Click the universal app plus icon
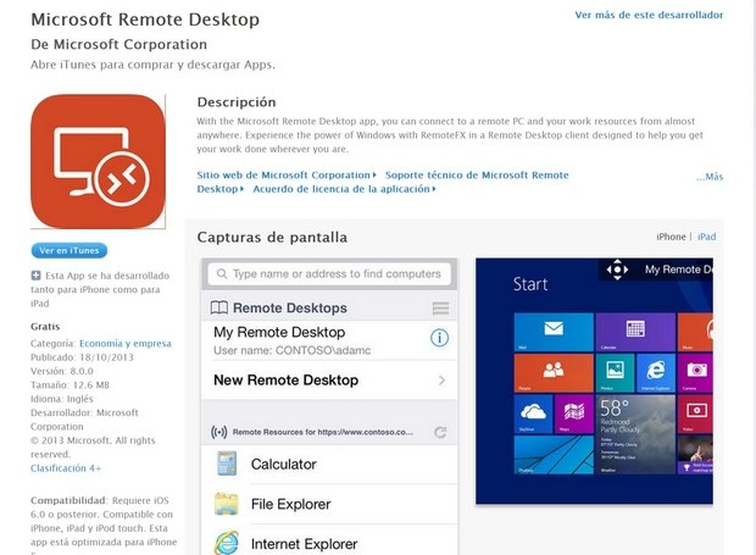Image resolution: width=756 pixels, height=555 pixels. pos(36,276)
